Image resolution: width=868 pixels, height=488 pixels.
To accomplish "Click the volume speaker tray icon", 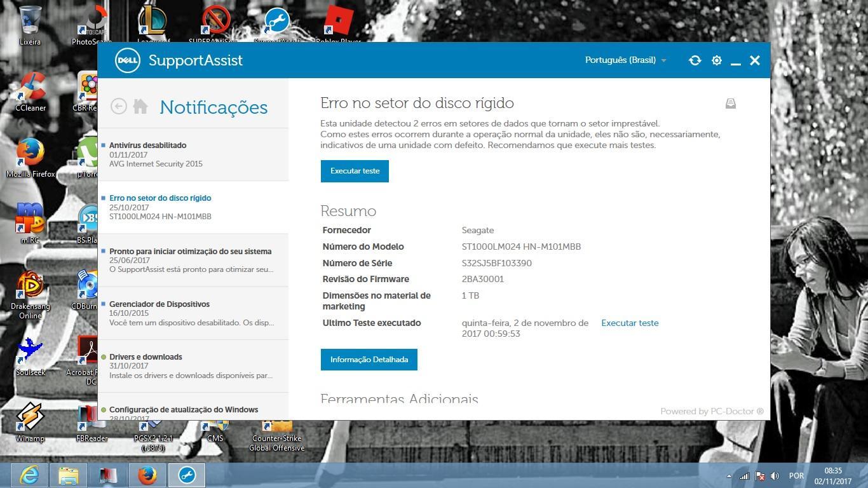I will coord(775,476).
